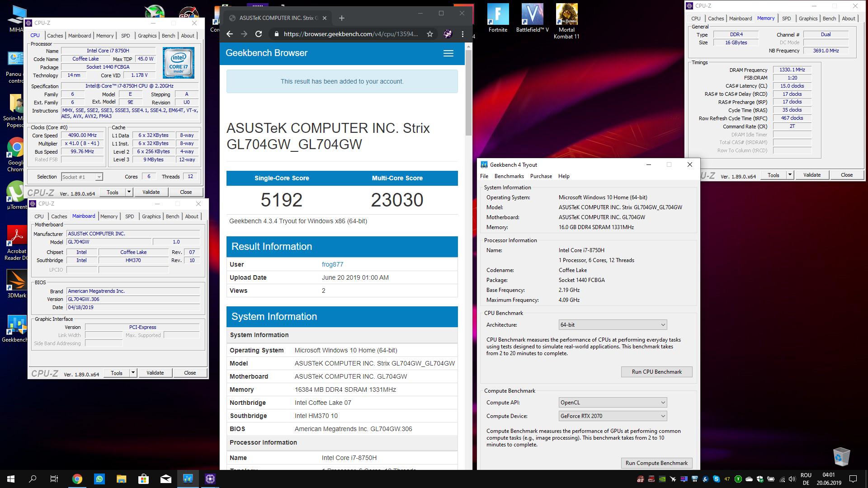Click Tools button in CPU-Z Memory window
This screenshot has height=488, width=868.
pos(774,175)
